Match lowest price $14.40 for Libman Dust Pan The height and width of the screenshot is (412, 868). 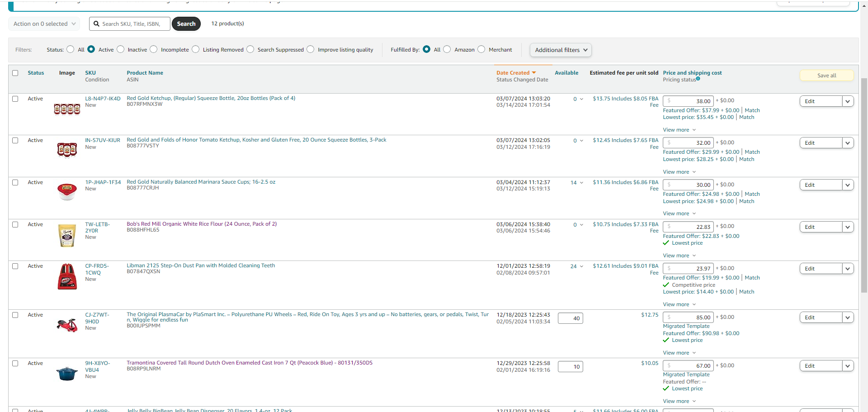tap(747, 292)
